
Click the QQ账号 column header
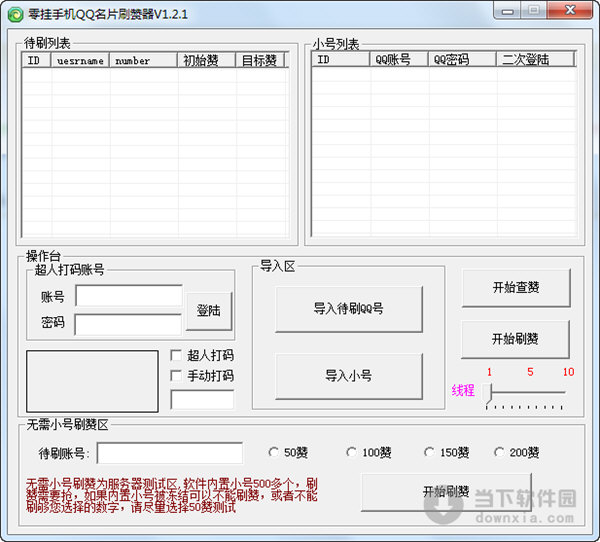[x=399, y=59]
